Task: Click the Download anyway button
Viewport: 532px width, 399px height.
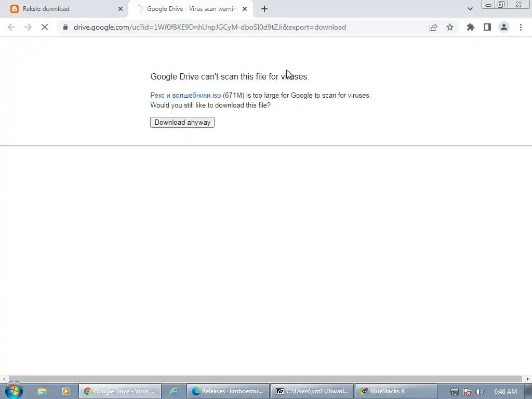Action: (x=182, y=122)
